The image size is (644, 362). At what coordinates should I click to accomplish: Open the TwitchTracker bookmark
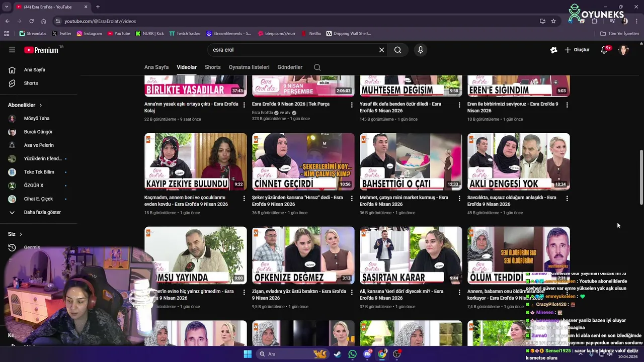coord(185,34)
